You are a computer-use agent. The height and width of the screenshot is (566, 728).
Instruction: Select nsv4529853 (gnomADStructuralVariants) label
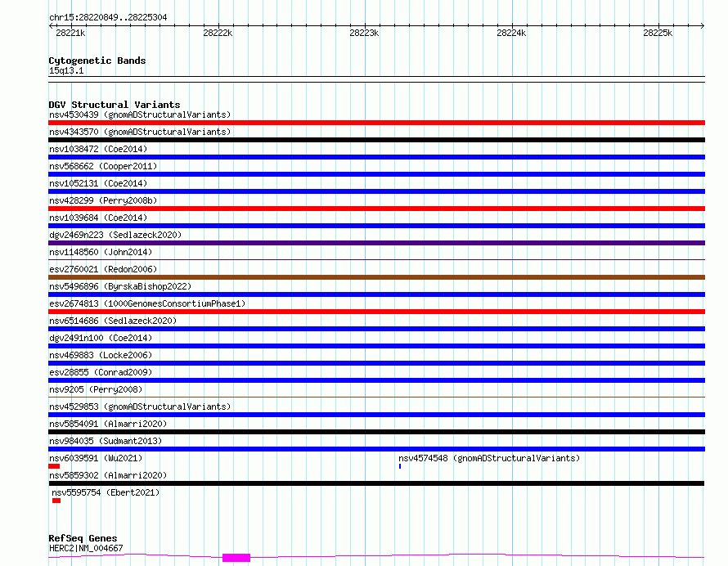[x=140, y=407]
